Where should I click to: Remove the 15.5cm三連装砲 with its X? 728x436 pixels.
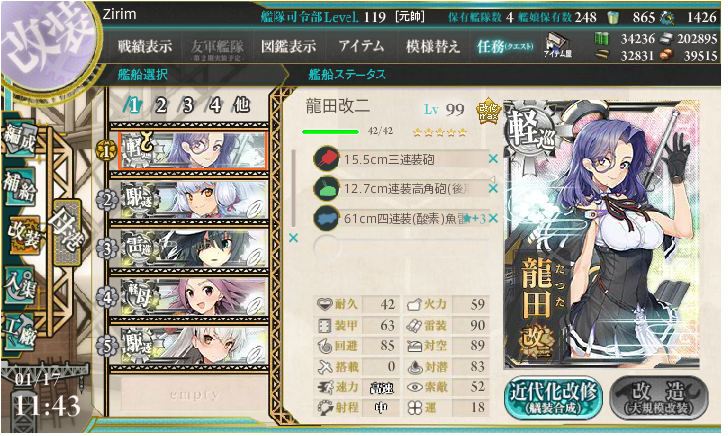[493, 159]
